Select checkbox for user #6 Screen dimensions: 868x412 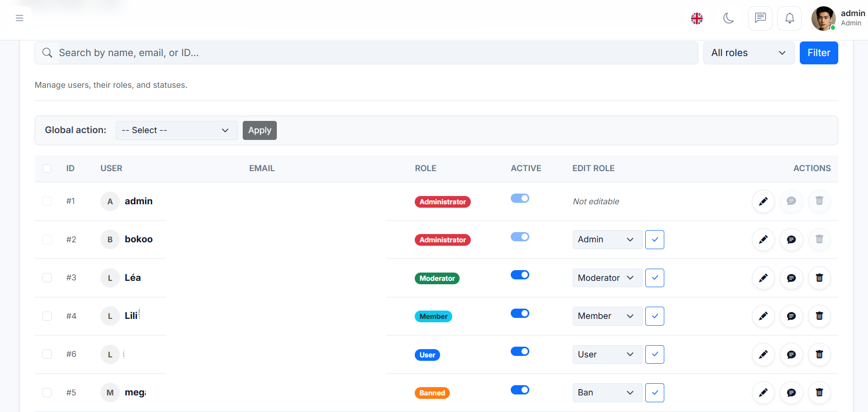(x=47, y=354)
